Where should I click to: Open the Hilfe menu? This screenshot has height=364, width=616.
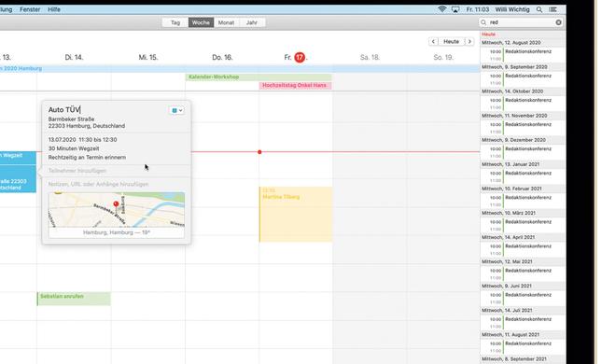point(54,9)
